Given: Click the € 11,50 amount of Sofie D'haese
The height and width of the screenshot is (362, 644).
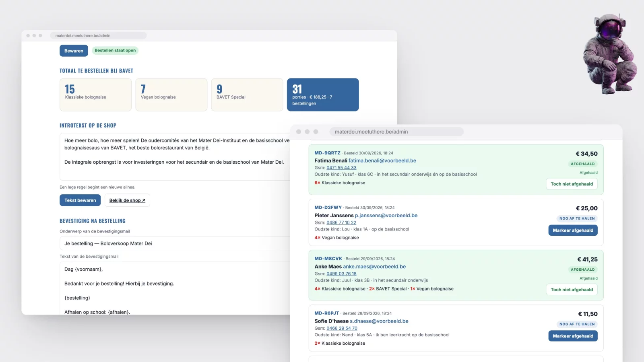Looking at the screenshot, I should click(x=588, y=314).
